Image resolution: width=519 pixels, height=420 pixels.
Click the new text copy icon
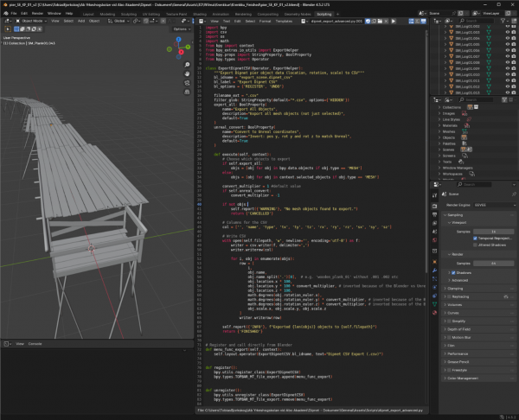374,21
